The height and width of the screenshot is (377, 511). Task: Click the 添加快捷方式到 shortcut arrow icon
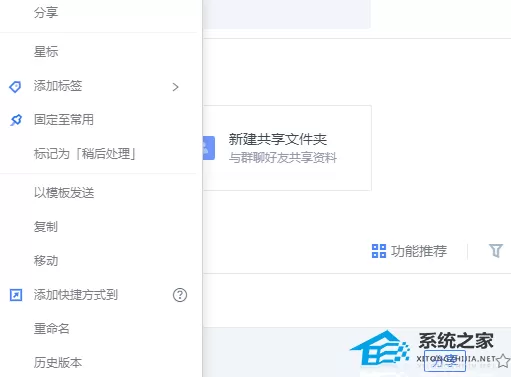[x=16, y=295]
